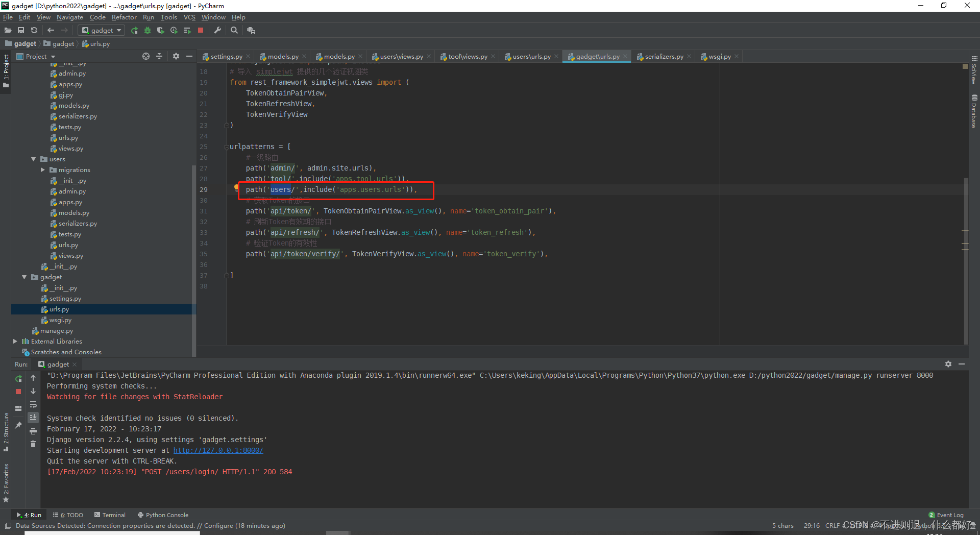The image size is (980, 535).
Task: Switch to the serializers.py editor tab
Action: click(x=664, y=57)
